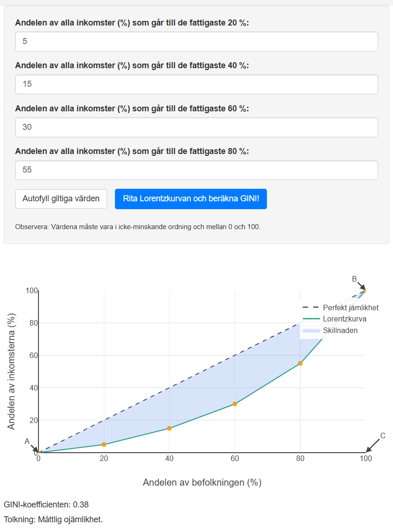
Task: Toggle Perfekt jämlikhet legend entry
Action: (340, 308)
